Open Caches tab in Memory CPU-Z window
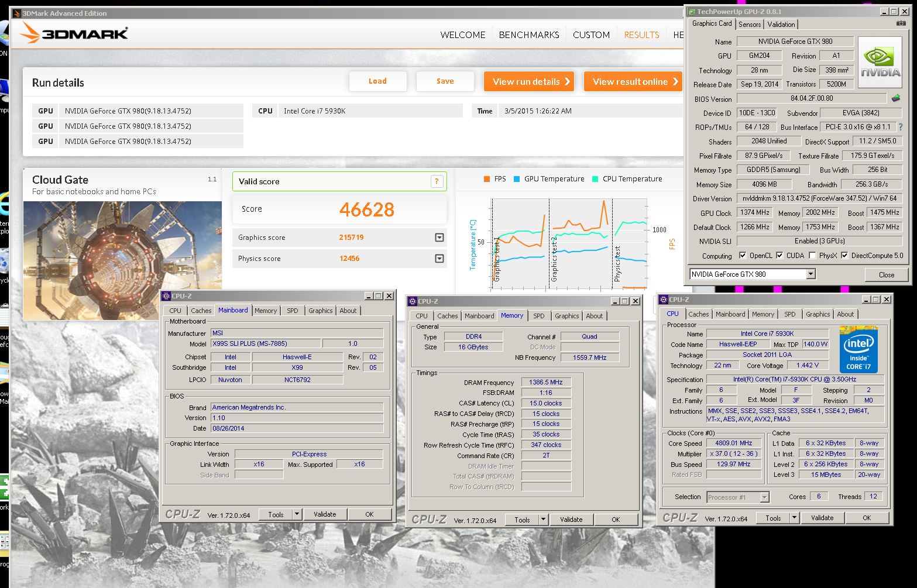Viewport: 917px width, 588px height. 447,316
